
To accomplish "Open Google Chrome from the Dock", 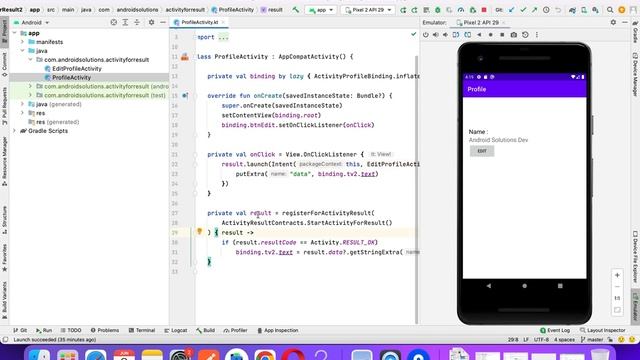I will 265,355.
